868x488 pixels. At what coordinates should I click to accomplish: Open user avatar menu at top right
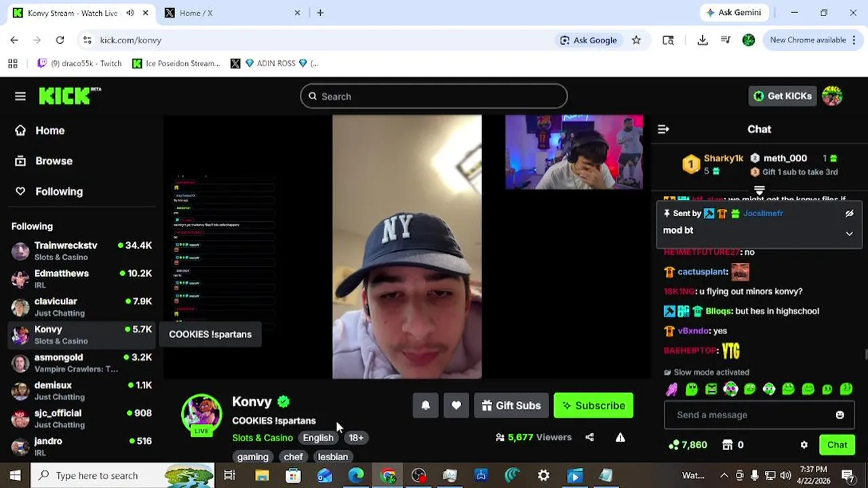(x=832, y=96)
